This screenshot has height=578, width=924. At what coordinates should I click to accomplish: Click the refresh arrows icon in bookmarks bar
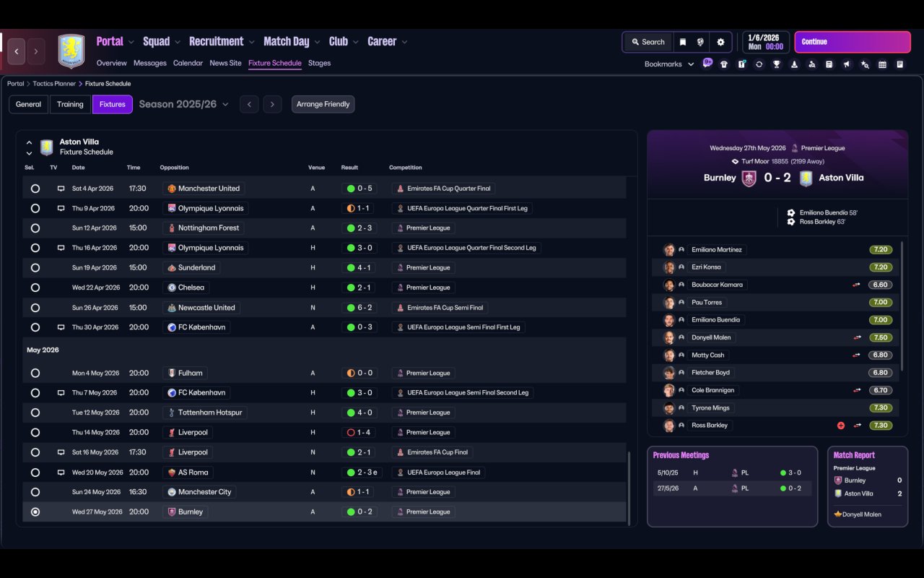point(759,64)
